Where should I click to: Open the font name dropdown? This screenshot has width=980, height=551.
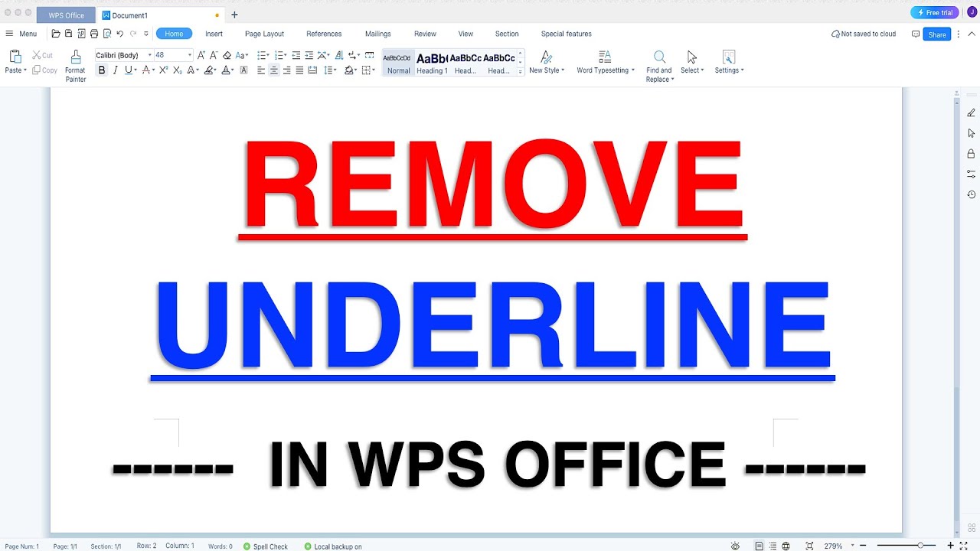pyautogui.click(x=150, y=55)
